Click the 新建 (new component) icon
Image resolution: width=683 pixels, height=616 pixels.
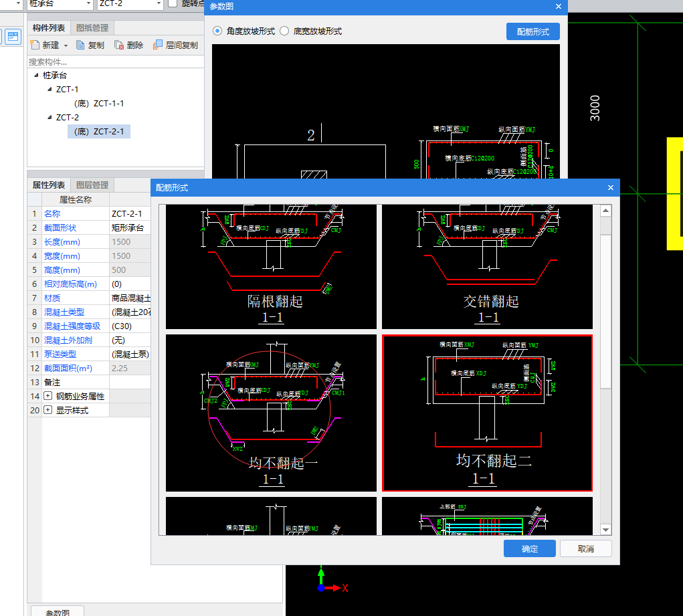click(35, 45)
